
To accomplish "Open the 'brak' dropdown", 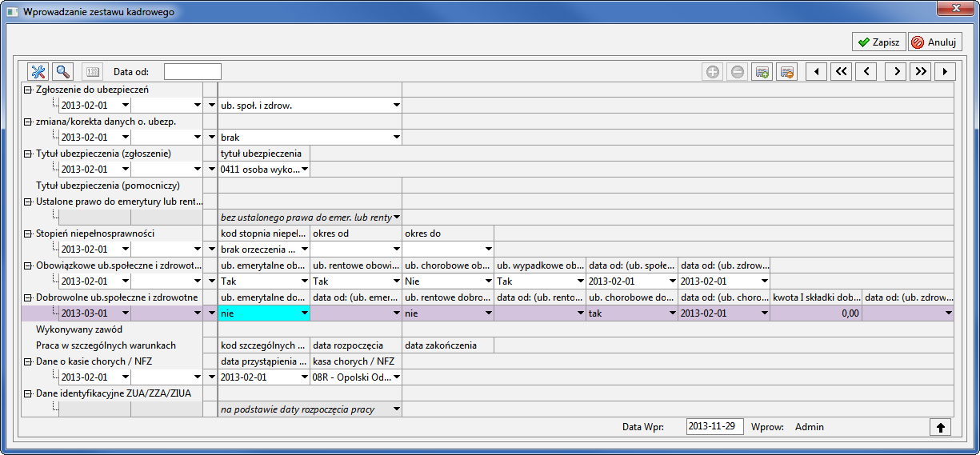I will 396,138.
